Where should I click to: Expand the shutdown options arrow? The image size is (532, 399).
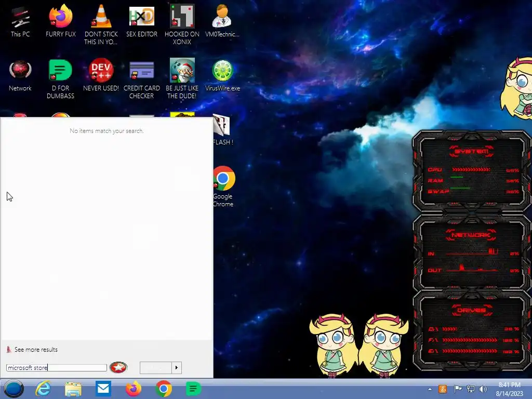click(177, 368)
